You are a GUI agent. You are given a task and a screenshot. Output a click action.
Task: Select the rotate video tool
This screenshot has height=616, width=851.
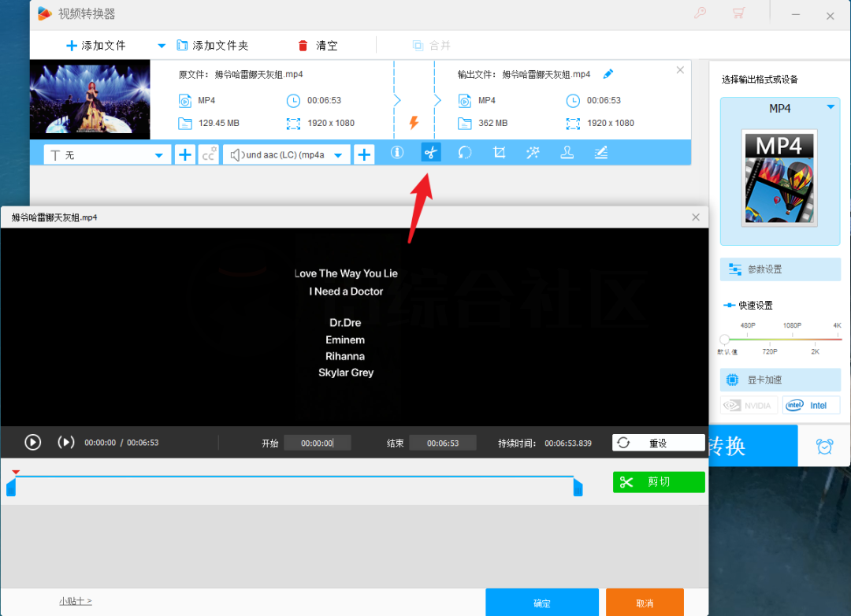[x=465, y=153]
